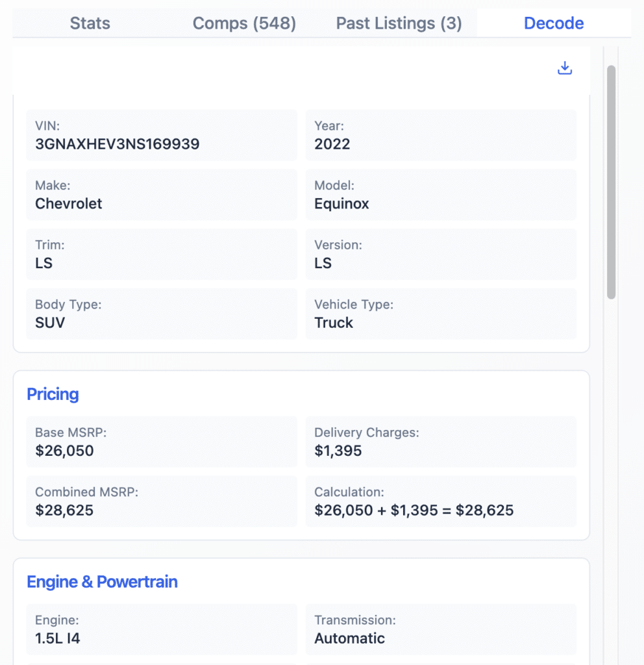Select the Combined MSRP field
Image resolution: width=644 pixels, height=665 pixels.
pos(161,501)
